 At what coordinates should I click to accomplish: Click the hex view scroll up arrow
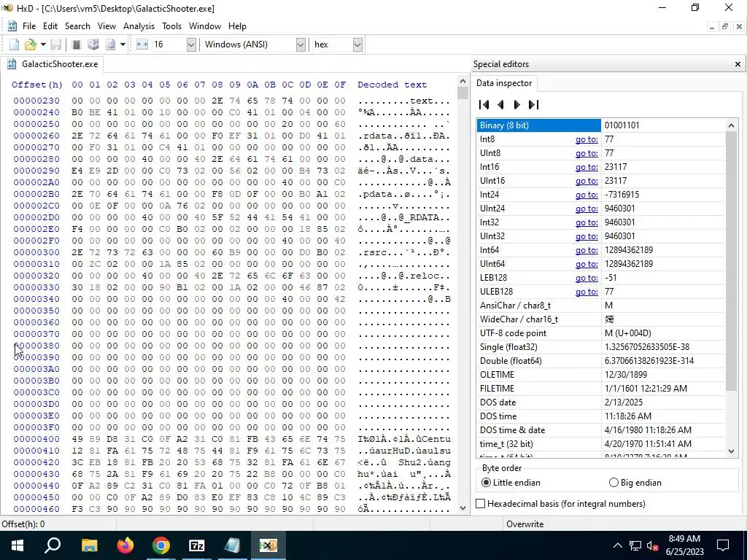(462, 81)
